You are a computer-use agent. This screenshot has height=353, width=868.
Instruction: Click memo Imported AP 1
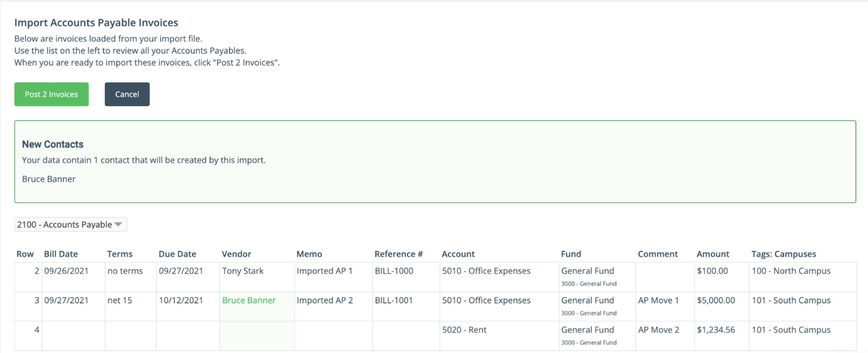pos(325,271)
